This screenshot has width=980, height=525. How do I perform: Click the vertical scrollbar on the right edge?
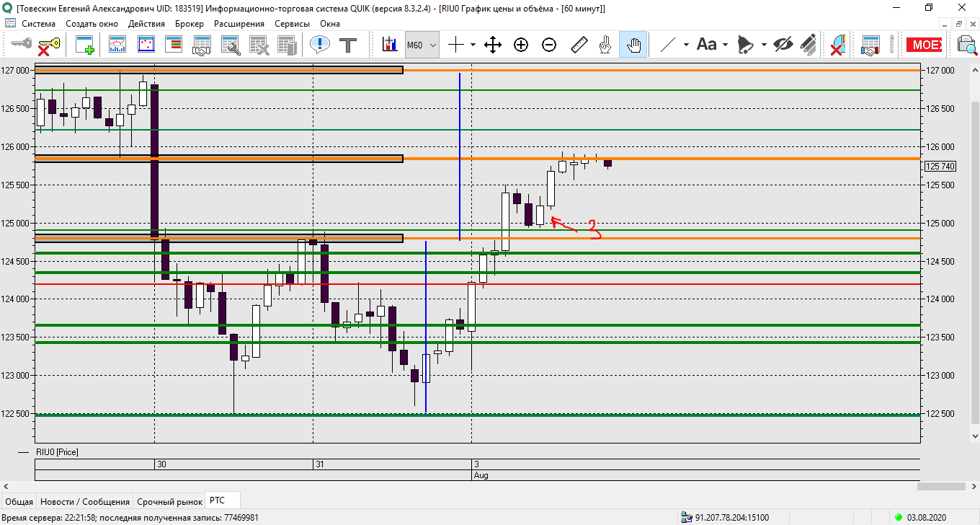tap(974, 252)
